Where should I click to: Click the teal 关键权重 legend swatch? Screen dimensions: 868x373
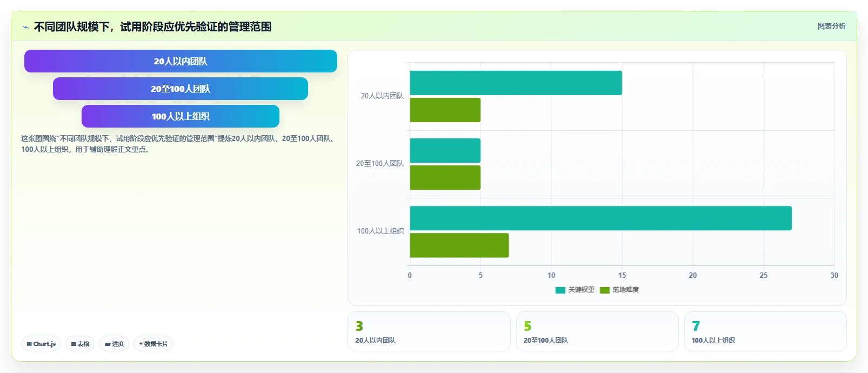(560, 290)
